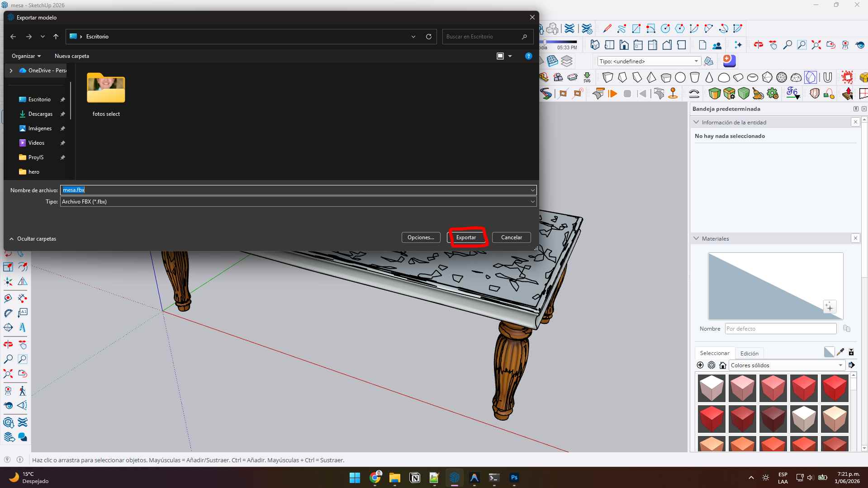Open Photoshop from the taskbar
This screenshot has height=488, width=868.
[514, 478]
